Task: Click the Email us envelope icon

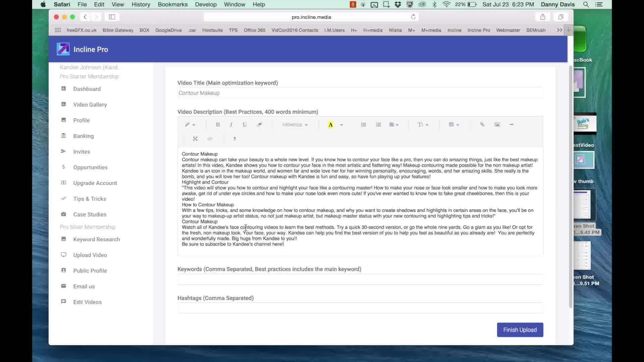Action: 63,286
